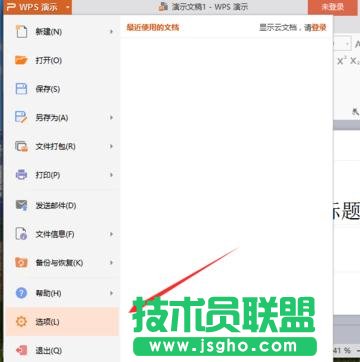Select 备份与恢复(K) menu item
The image size is (360, 362).
tap(62, 263)
